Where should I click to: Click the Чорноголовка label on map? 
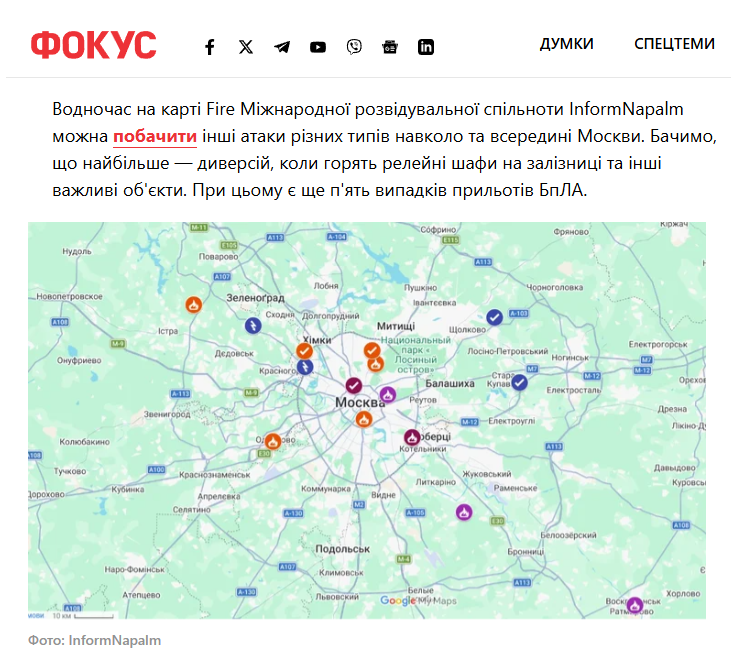click(555, 287)
